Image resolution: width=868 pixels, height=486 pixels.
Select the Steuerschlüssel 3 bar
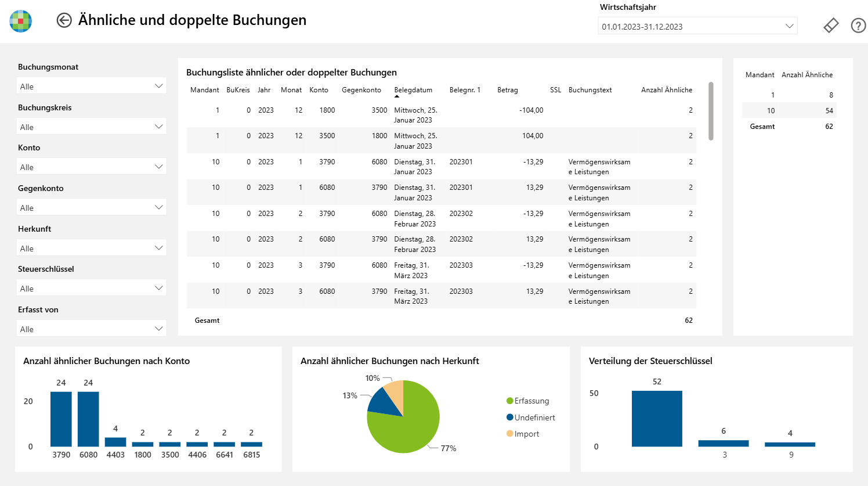tap(724, 443)
